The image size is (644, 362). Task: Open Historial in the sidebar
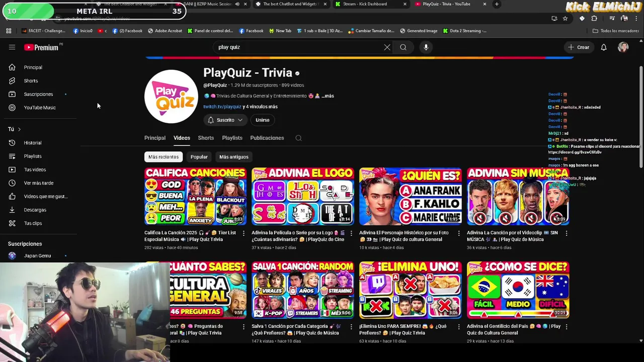[33, 143]
